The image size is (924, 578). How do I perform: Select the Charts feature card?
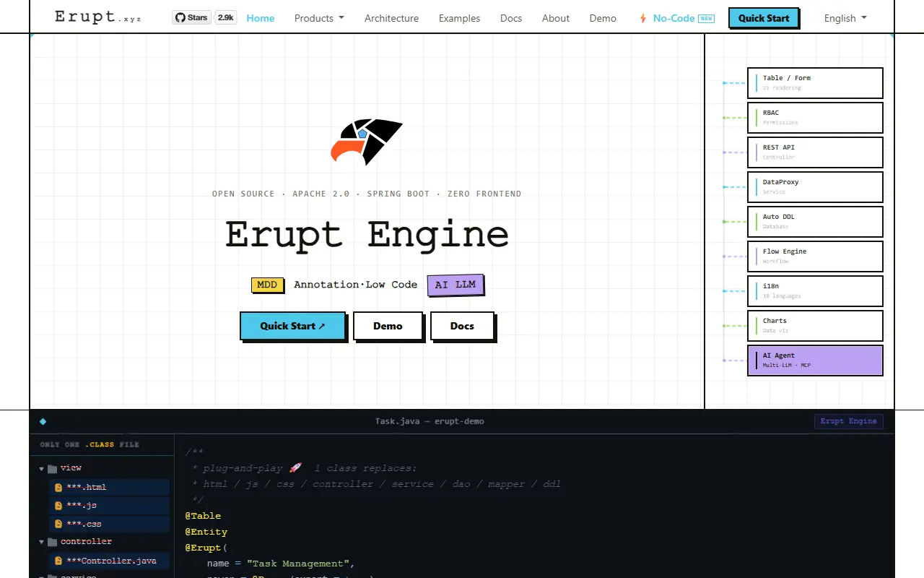point(815,326)
